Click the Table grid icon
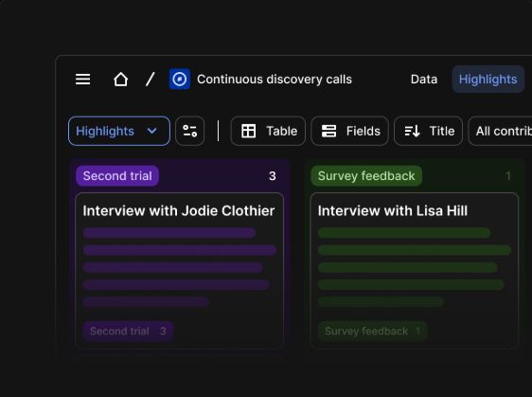 248,131
